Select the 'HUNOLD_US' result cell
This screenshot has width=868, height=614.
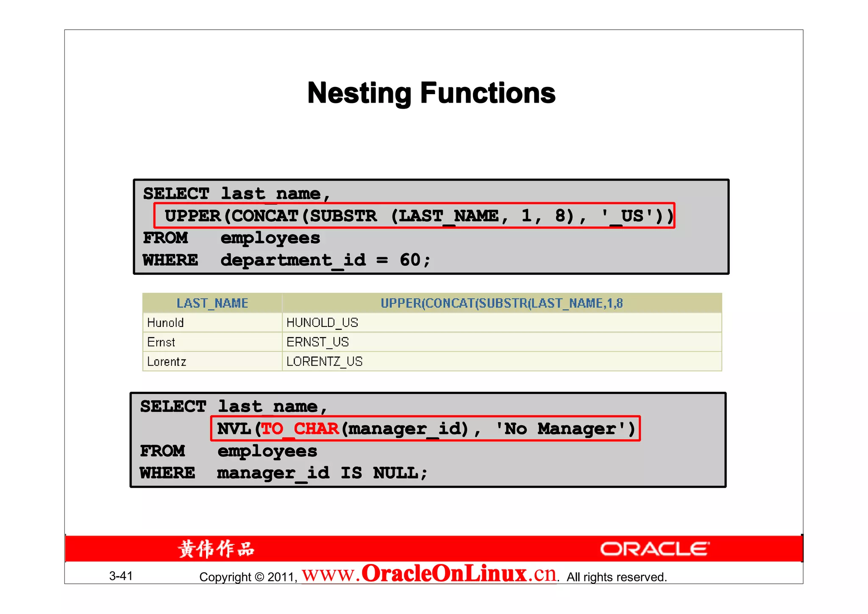(502, 323)
